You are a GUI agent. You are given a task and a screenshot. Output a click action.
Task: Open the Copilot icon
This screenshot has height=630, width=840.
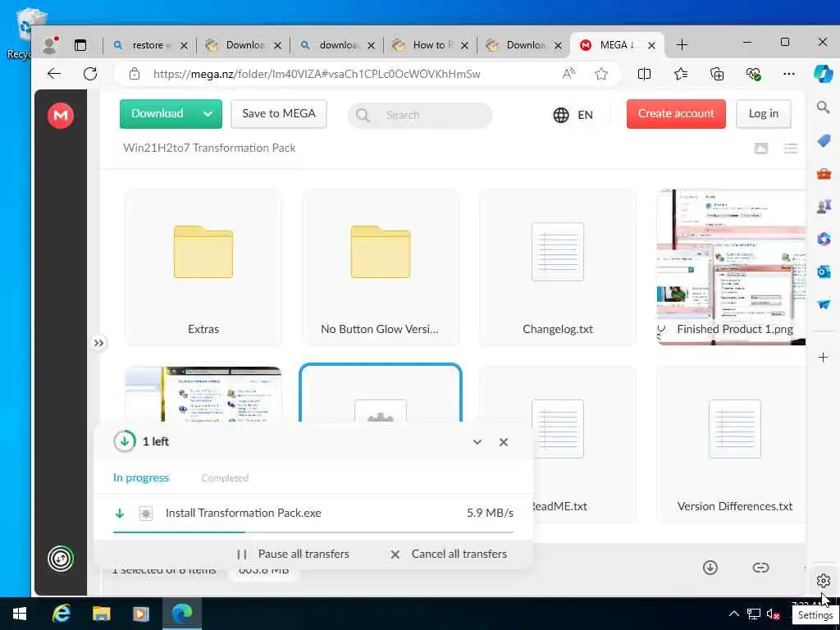coord(824,73)
